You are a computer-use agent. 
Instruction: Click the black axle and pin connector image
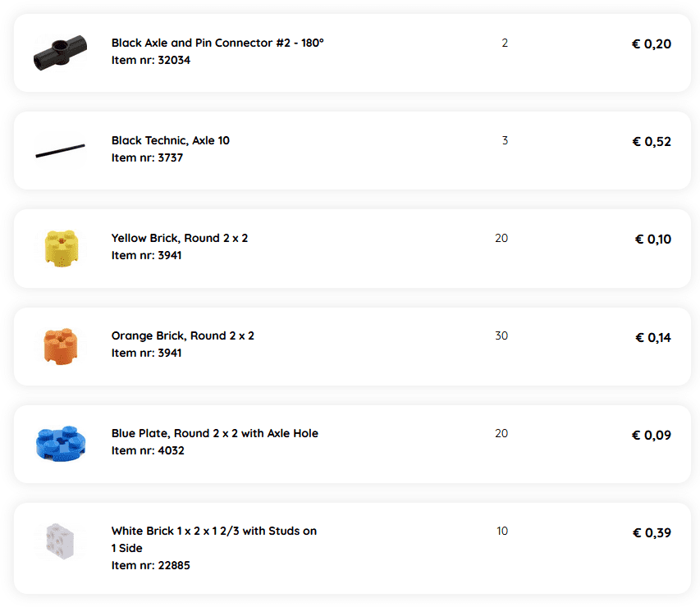pos(60,53)
